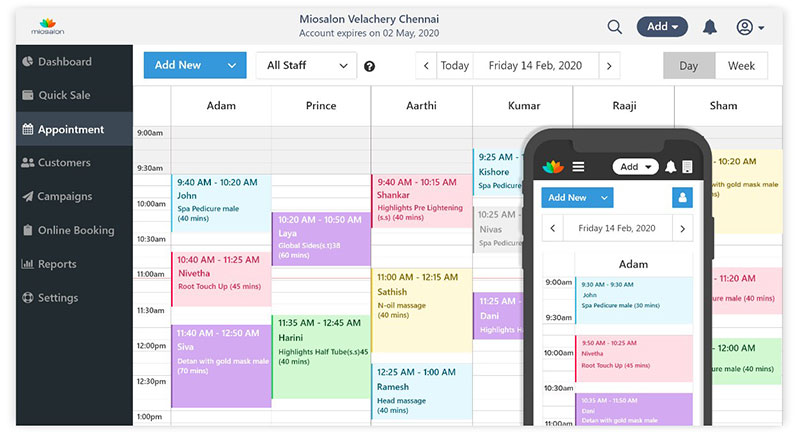
Task: Go to next day with right arrow
Action: (609, 66)
